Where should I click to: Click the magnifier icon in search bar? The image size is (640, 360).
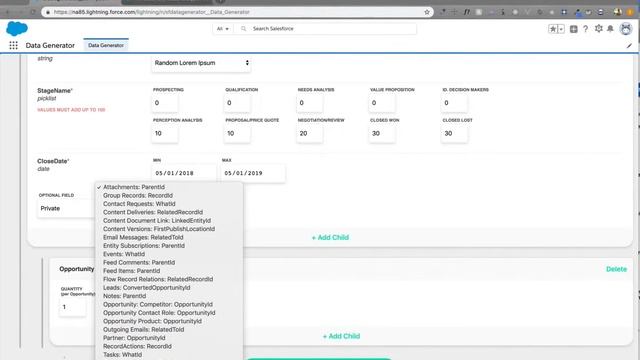(x=244, y=29)
